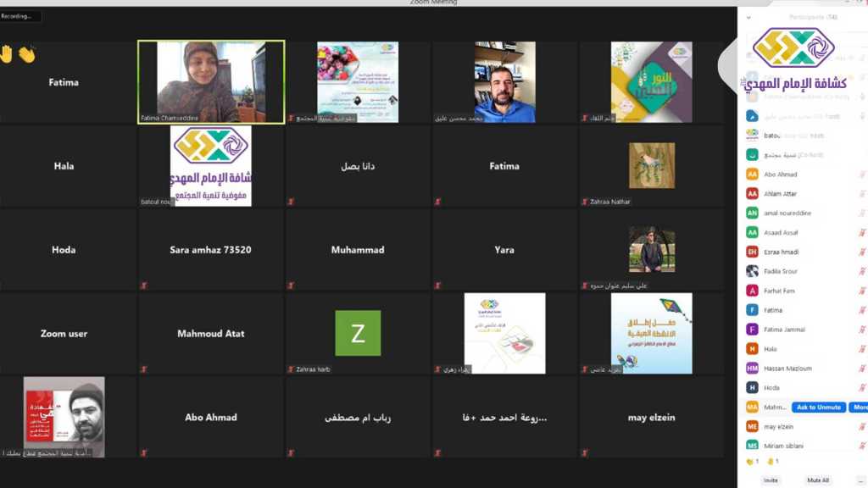Select Fatima Chamseddine's active video tile

point(211,82)
